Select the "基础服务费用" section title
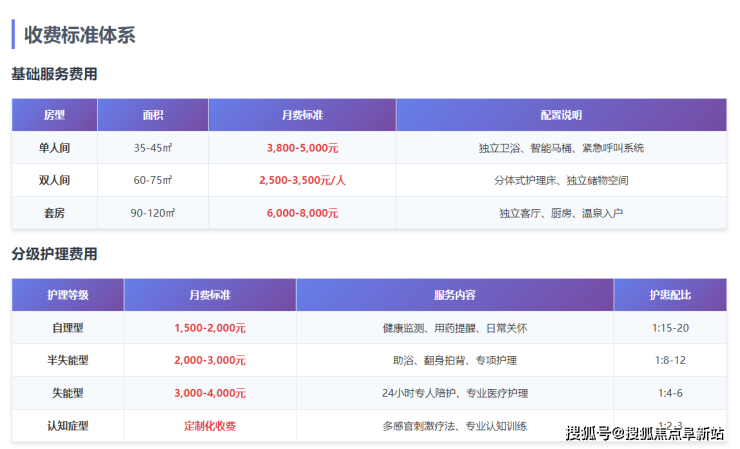Viewport: 740px width, 449px height. tap(54, 74)
